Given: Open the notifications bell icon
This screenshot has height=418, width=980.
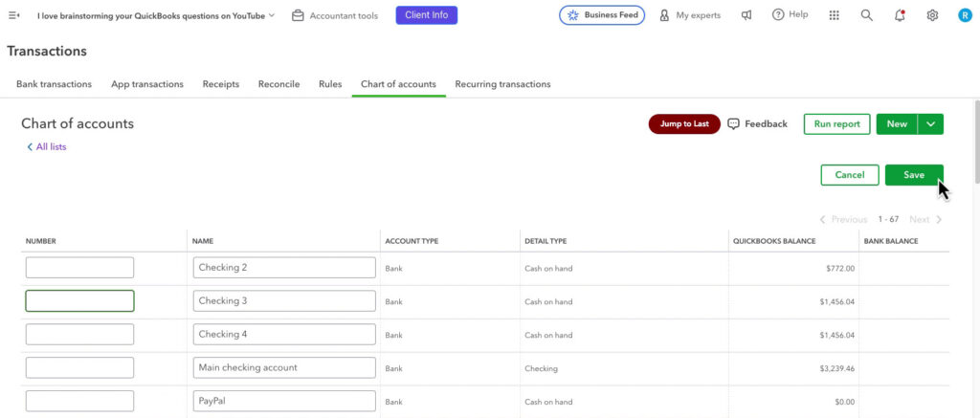Looking at the screenshot, I should [900, 15].
